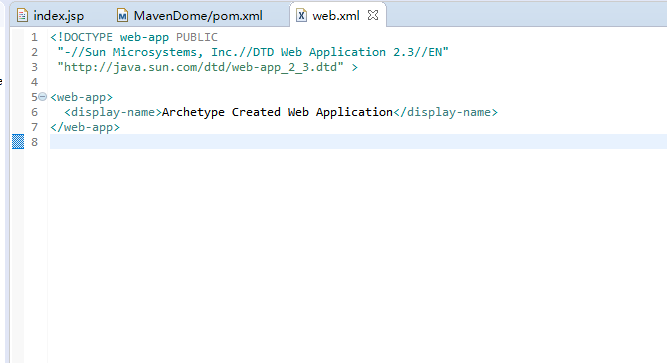Click the index.jsp file icon
Screen dimensions: 667x363
[x=22, y=16]
